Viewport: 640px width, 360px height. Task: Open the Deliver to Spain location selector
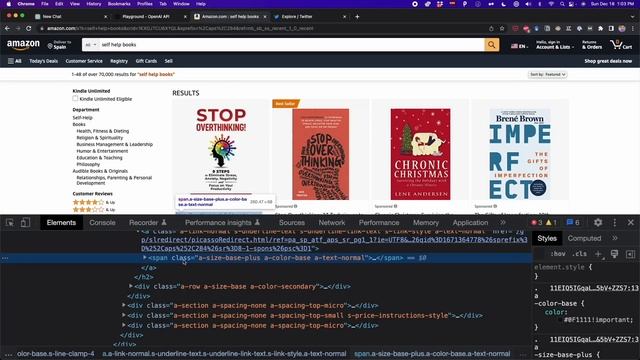[60, 44]
